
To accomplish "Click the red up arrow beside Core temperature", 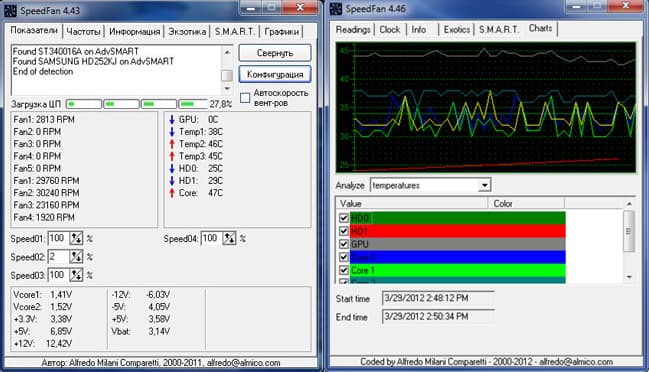I will [172, 193].
